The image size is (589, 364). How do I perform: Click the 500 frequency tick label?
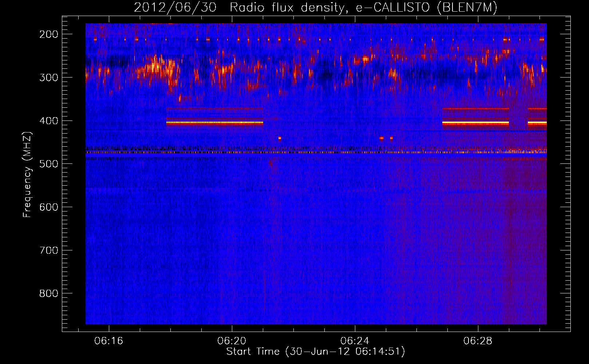coord(49,164)
